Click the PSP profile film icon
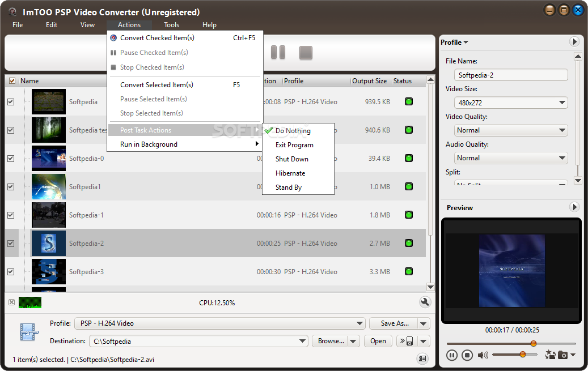The width and height of the screenshot is (588, 371). pos(29,332)
